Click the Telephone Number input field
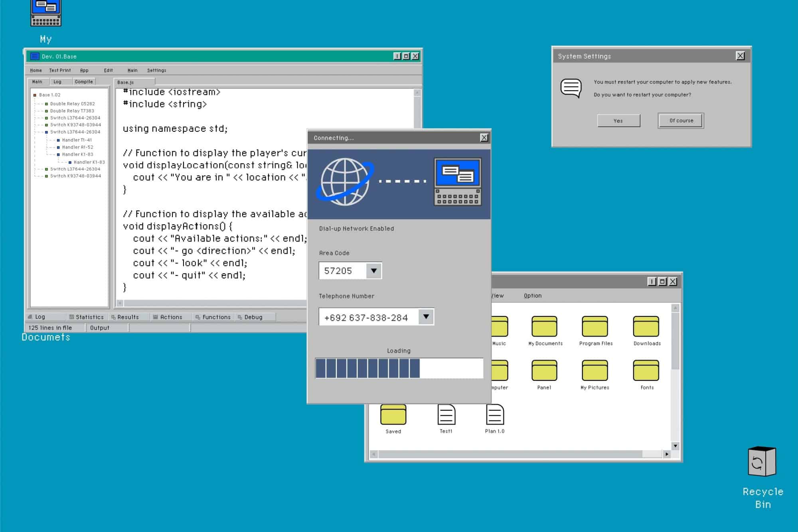The height and width of the screenshot is (532, 798). (x=369, y=317)
